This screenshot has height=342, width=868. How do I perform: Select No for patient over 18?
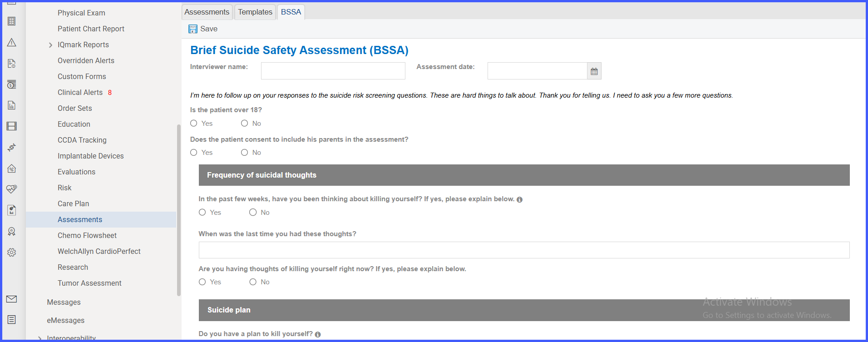pos(245,124)
